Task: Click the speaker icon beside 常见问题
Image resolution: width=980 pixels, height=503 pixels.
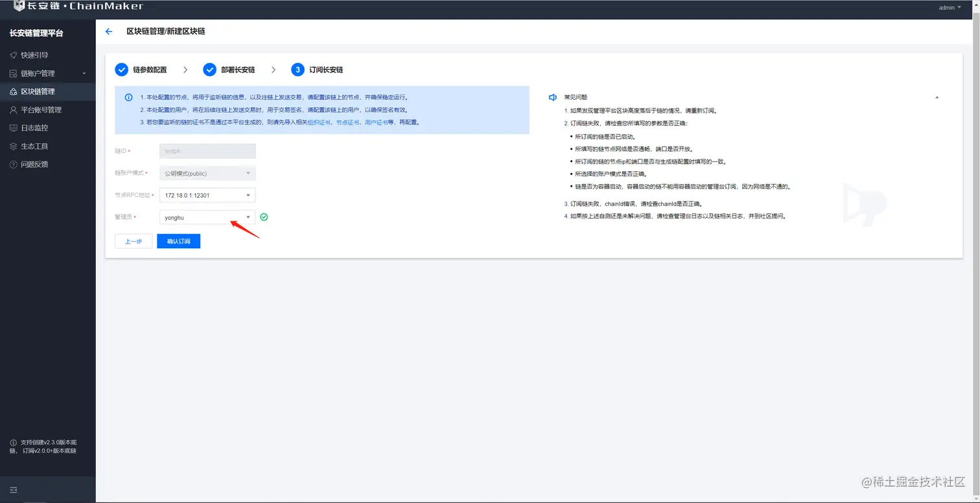Action: pyautogui.click(x=553, y=97)
